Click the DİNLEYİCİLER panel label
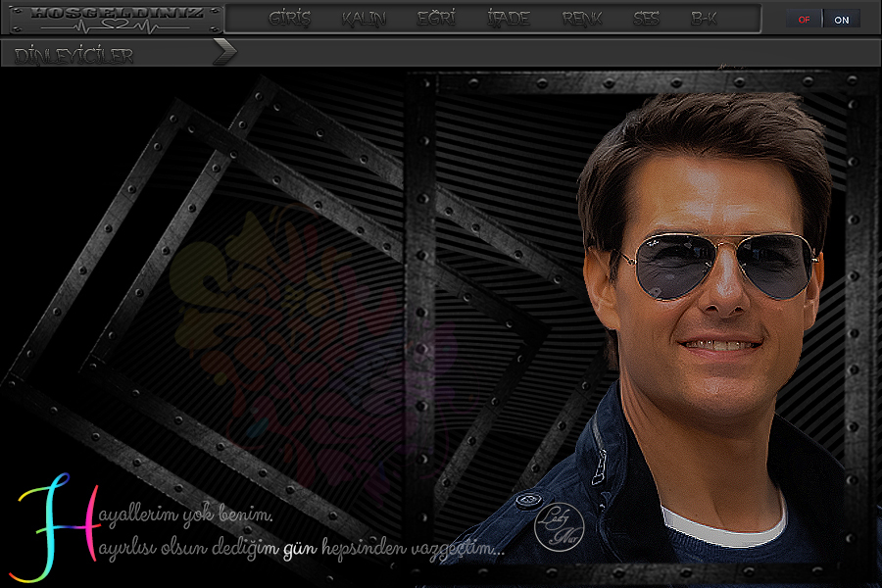The height and width of the screenshot is (588, 882). click(x=74, y=56)
